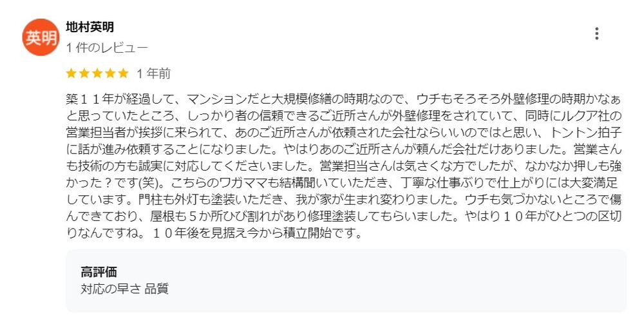
Task: Click the review's opening 築１１年 text
Action: click(x=90, y=99)
